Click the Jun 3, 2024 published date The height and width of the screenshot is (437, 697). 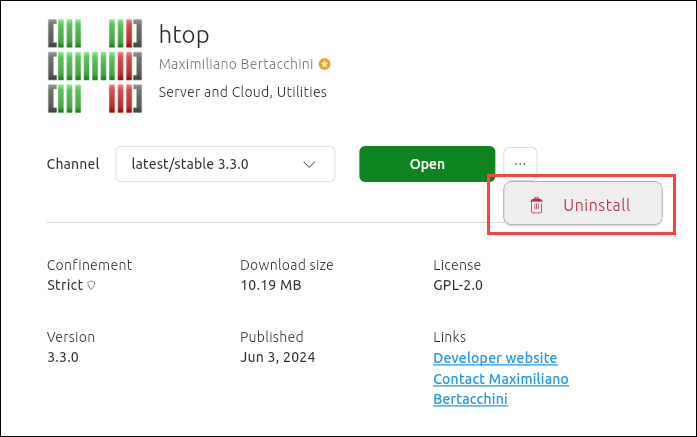coord(277,357)
